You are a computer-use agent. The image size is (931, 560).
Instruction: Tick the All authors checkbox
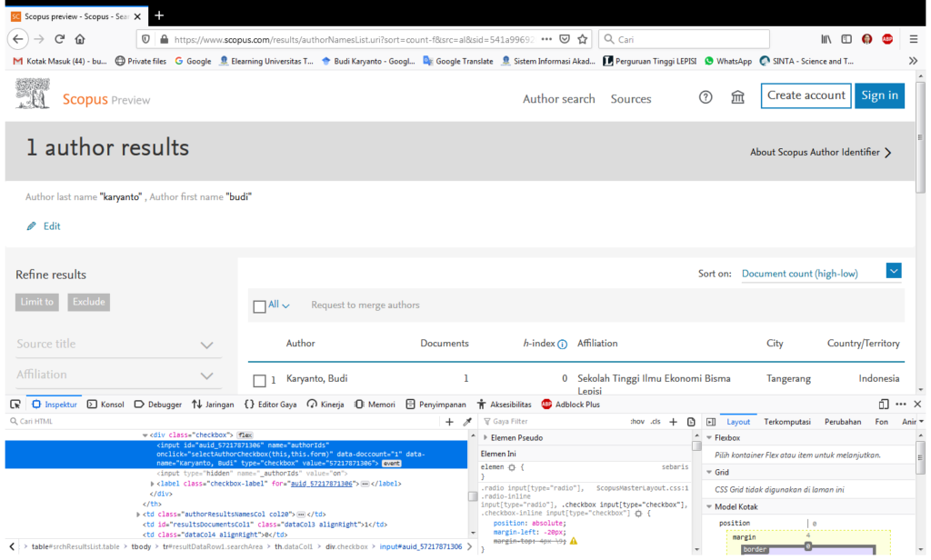[260, 306]
